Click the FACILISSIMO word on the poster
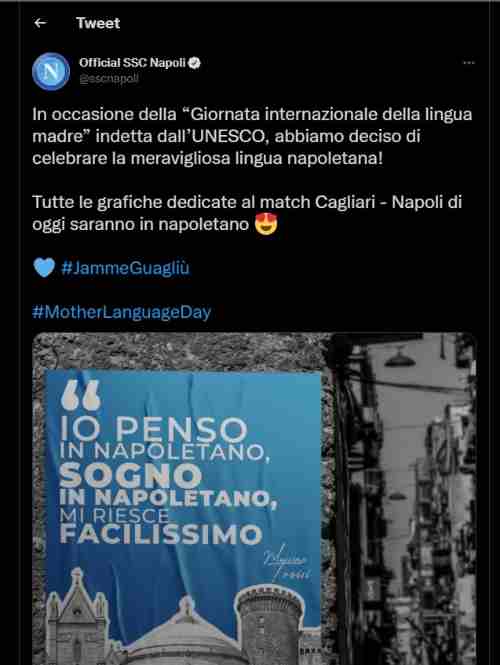This screenshot has height=665, width=500. [161, 534]
